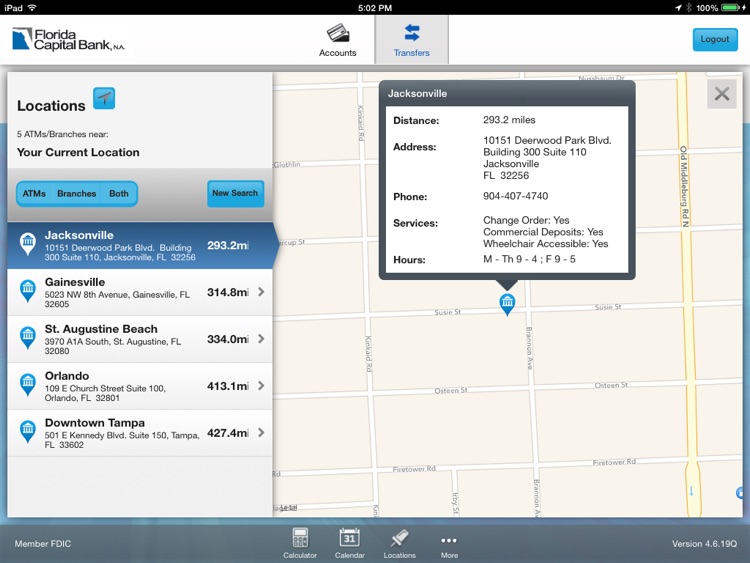Image resolution: width=750 pixels, height=563 pixels.
Task: Tap the Logout button
Action: (x=715, y=39)
